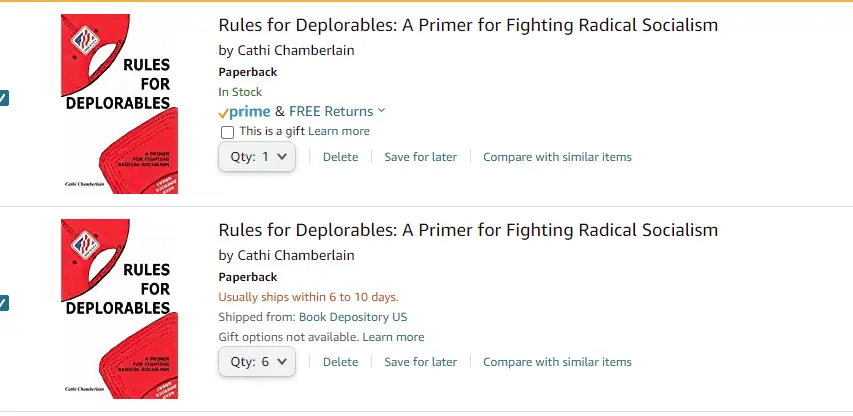Open the Qty: 1 dropdown
Image resolution: width=853 pixels, height=416 pixels.
(x=257, y=157)
